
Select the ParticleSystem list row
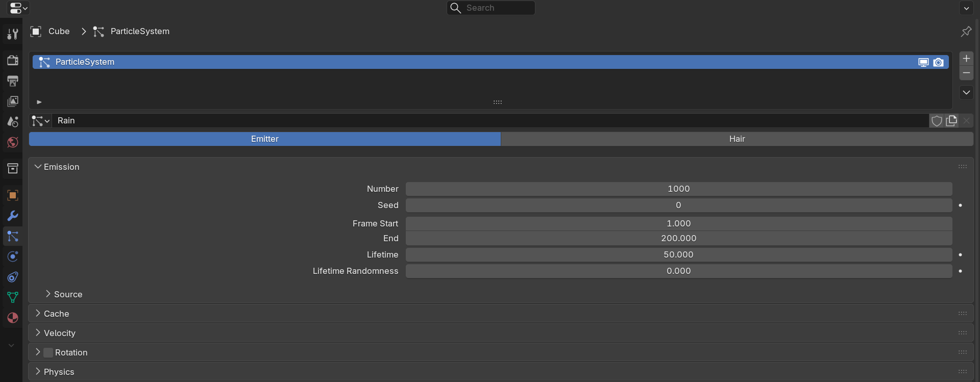pos(491,62)
